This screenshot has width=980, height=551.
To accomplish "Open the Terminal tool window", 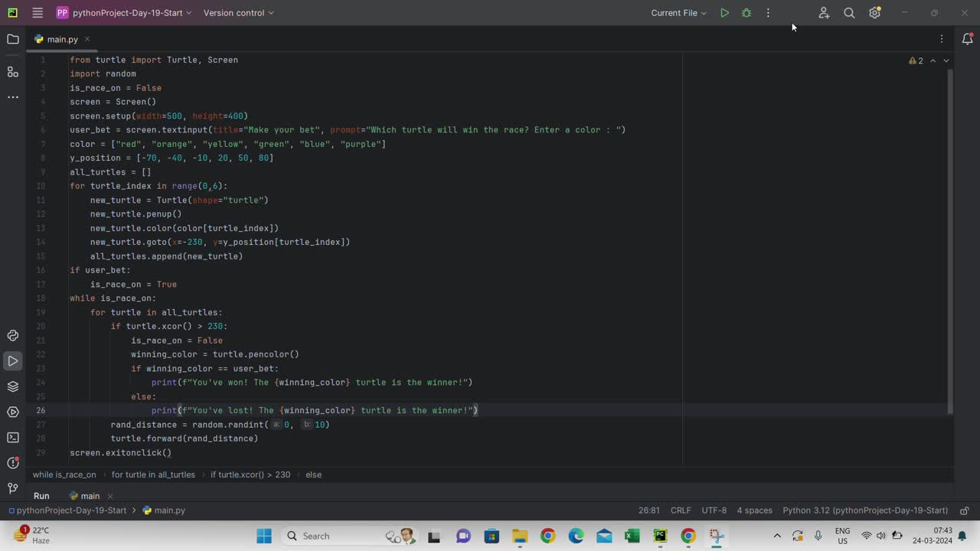I will [x=13, y=438].
